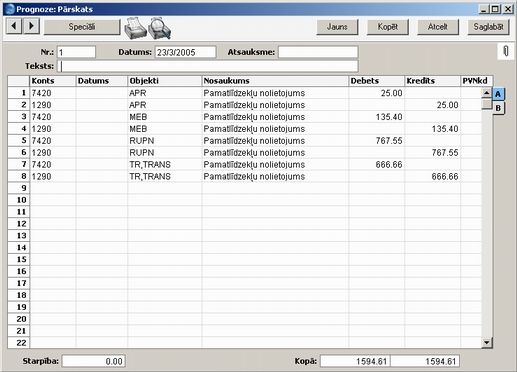Click the table scrollbar thumb

click(486, 103)
